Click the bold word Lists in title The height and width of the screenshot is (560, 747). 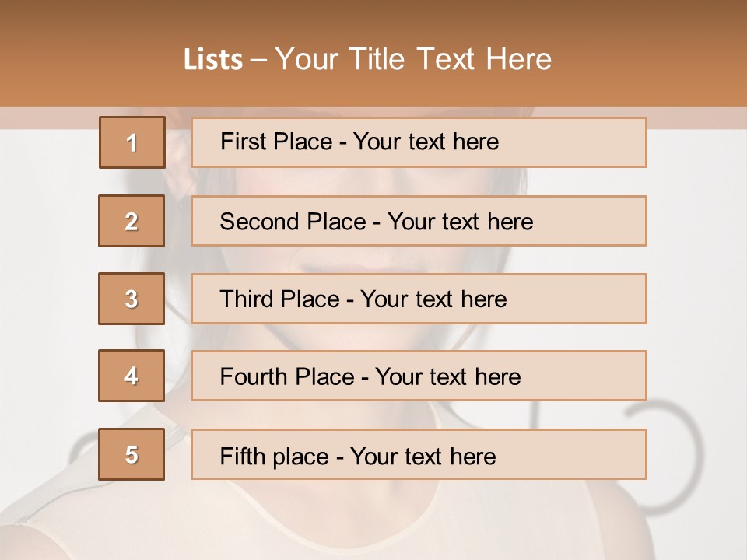[213, 59]
